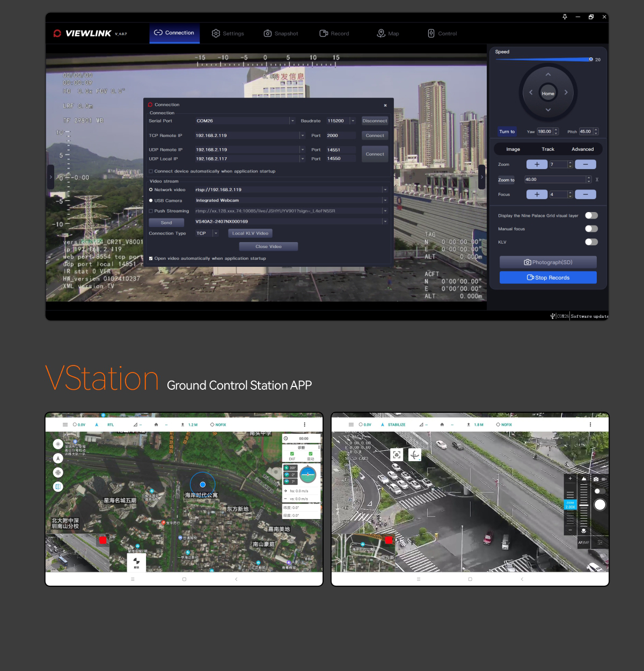
Task: Open the Connection Type TCP dropdown
Action: (216, 233)
